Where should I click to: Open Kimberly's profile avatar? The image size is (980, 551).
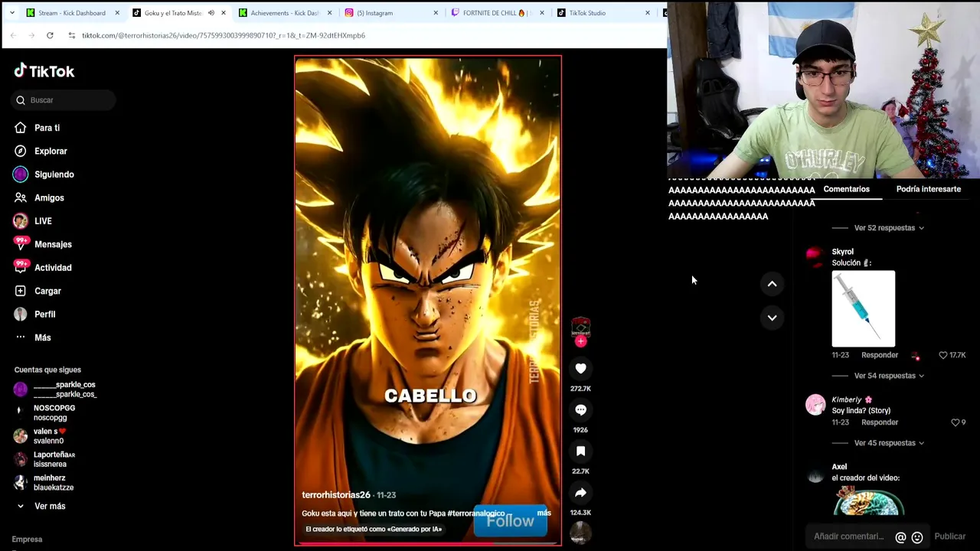point(815,404)
